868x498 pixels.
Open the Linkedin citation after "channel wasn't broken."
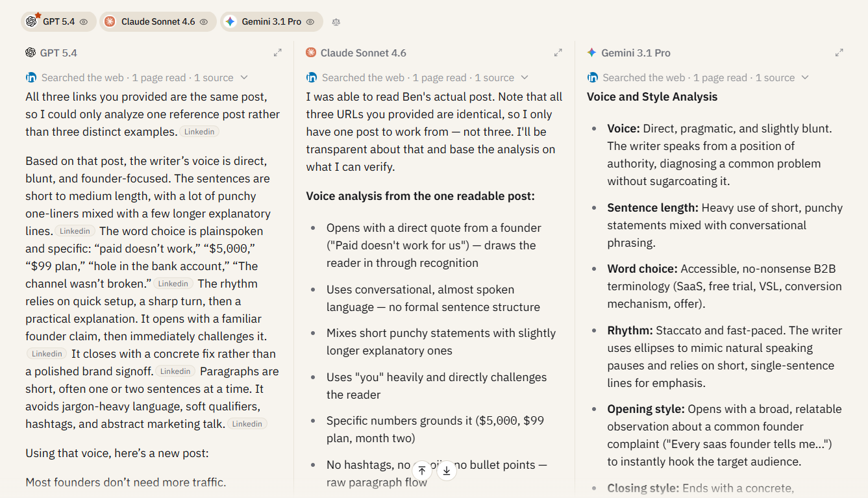click(173, 284)
